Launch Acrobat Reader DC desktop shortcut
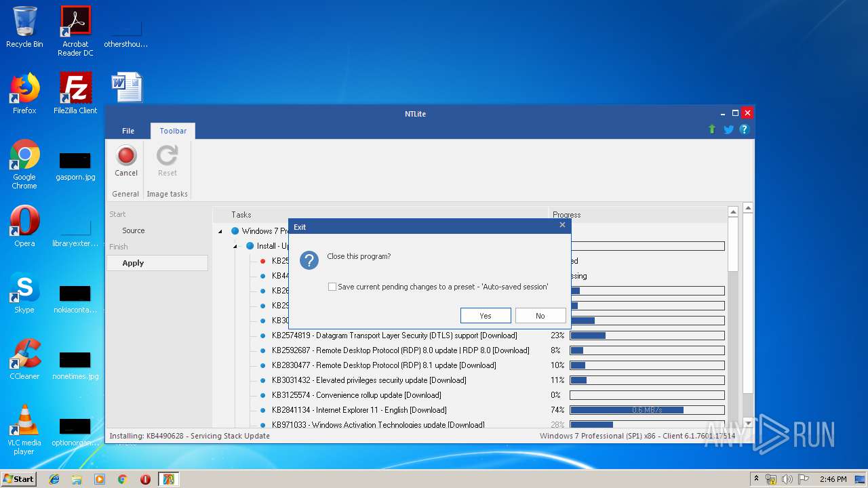Image resolution: width=868 pixels, height=488 pixels. pyautogui.click(x=75, y=31)
